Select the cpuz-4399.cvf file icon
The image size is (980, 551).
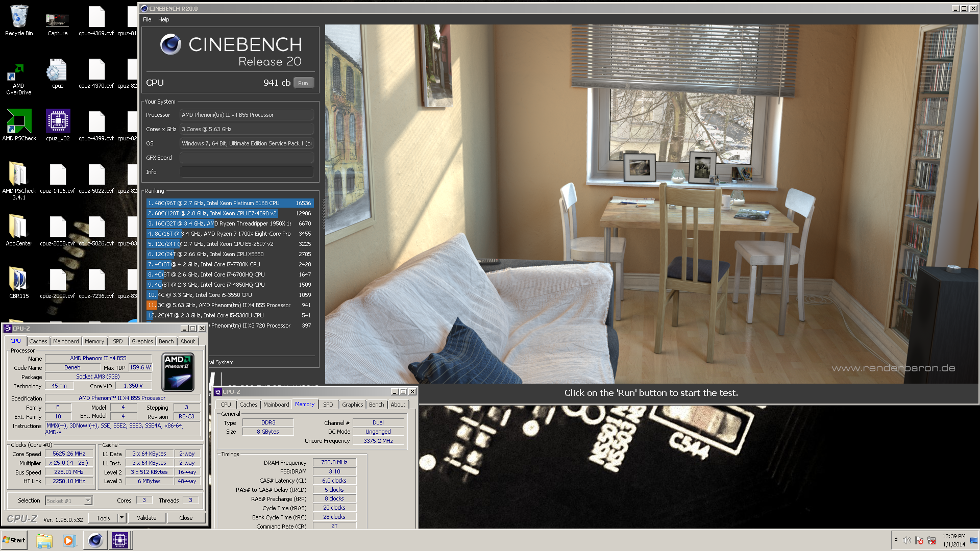(96, 125)
